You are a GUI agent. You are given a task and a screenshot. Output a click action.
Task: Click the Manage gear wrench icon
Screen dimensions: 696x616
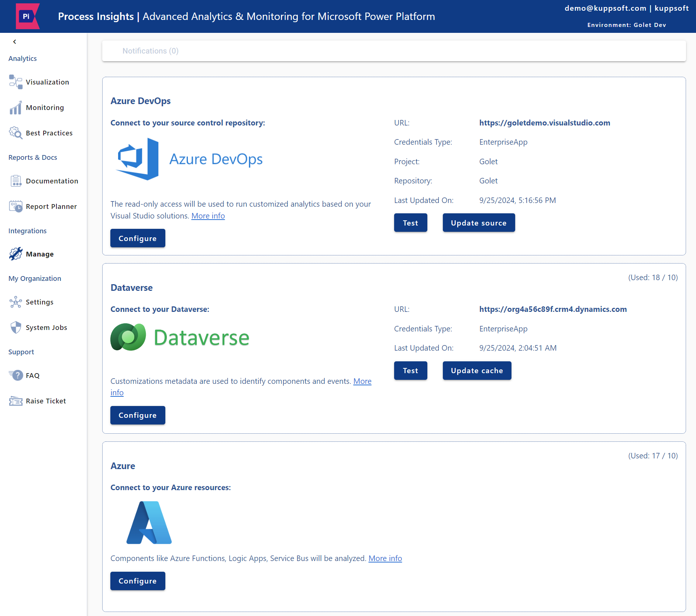(x=16, y=254)
